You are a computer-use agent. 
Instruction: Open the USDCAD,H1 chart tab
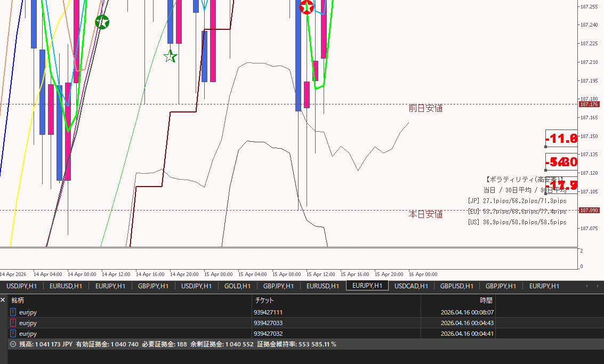pos(411,286)
